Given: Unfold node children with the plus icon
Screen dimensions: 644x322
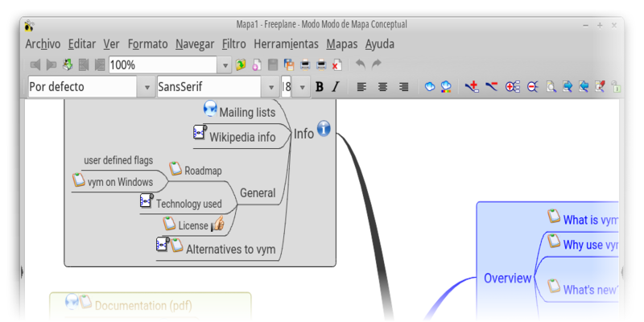Looking at the screenshot, I should pos(513,87).
